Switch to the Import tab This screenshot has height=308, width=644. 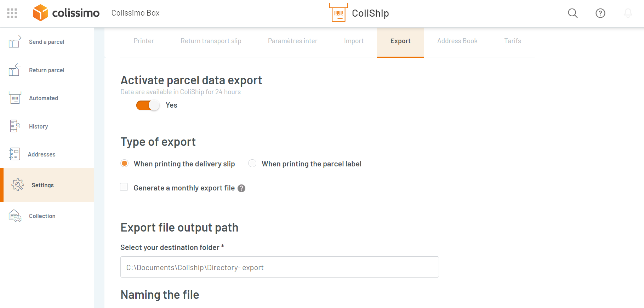coord(354,41)
